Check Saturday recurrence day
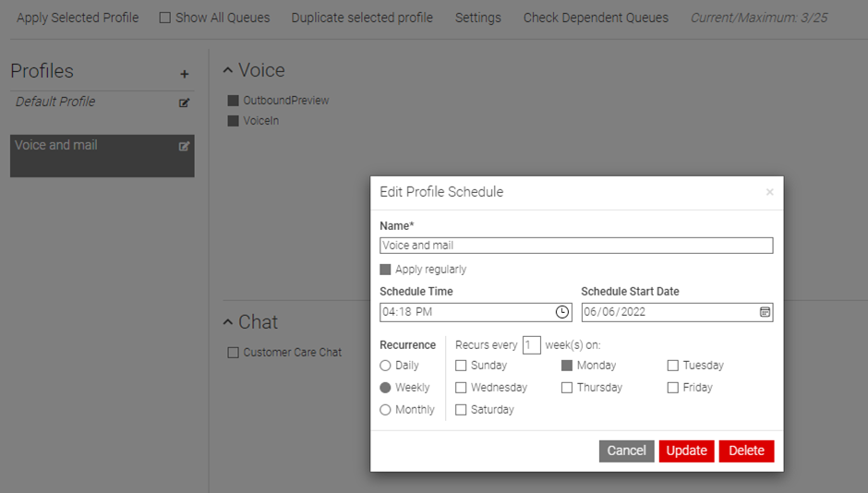 click(461, 410)
